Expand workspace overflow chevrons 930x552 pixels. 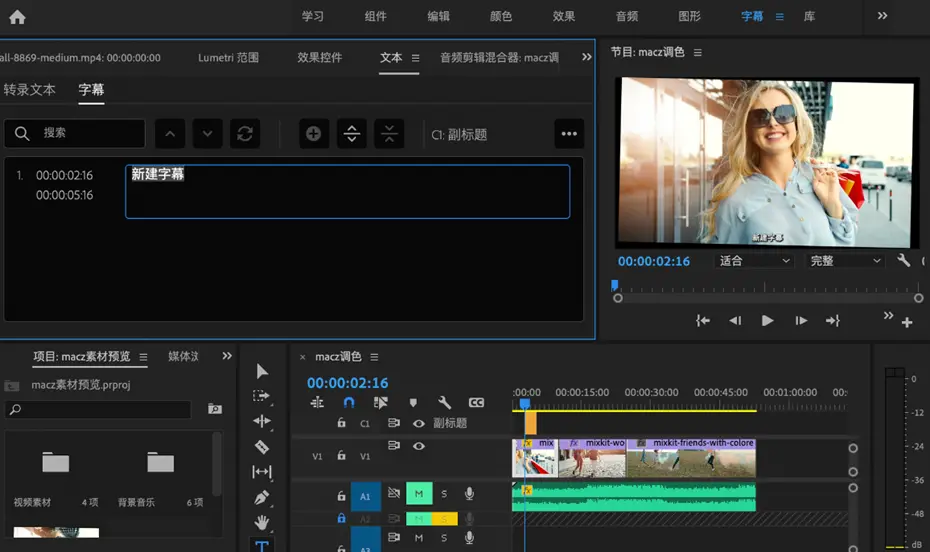click(883, 16)
